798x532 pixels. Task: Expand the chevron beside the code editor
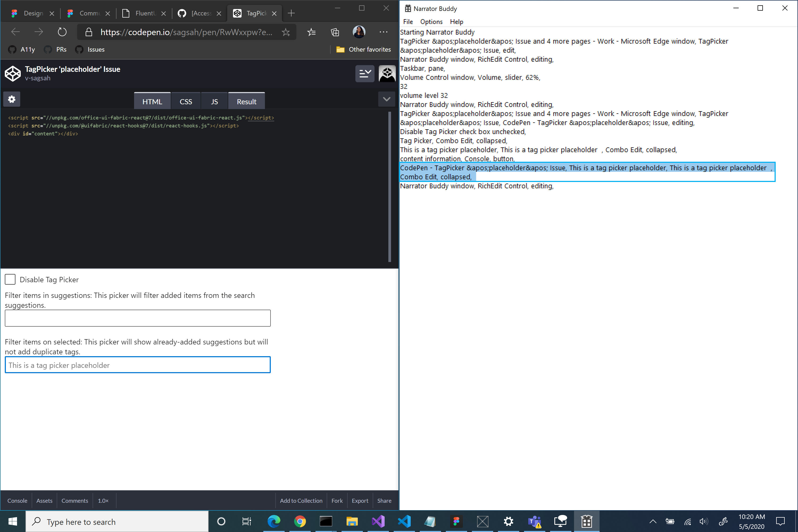386,99
